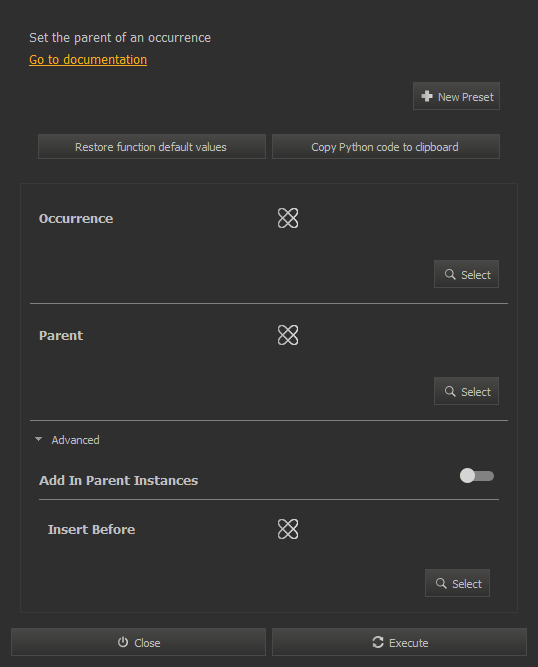Click magnifier icon in Insert Before Select button
The image size is (538, 667).
pyautogui.click(x=441, y=583)
